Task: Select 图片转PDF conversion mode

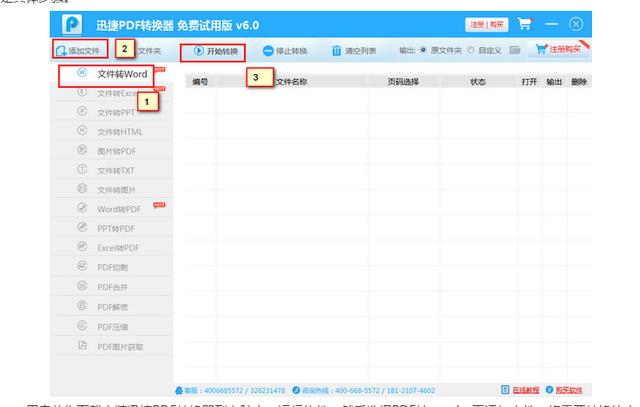Action: click(x=111, y=151)
